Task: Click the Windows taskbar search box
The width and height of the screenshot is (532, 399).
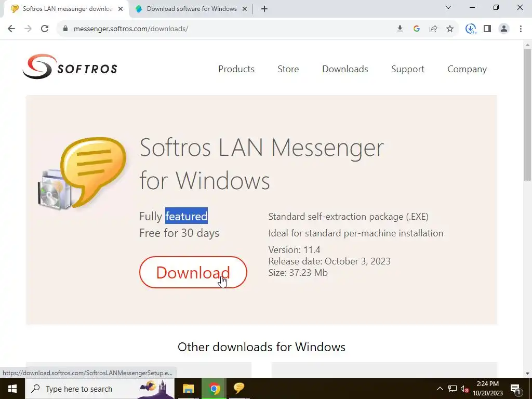Action: pos(99,389)
